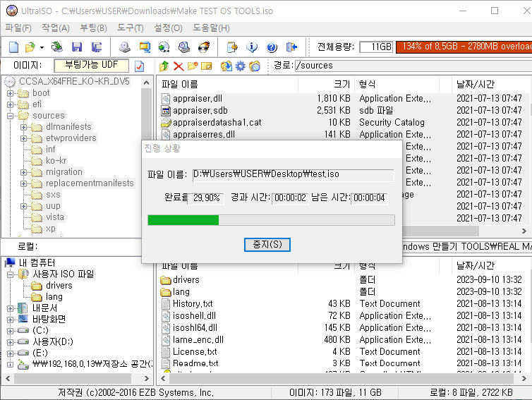
Task: Click the local tree horizontal scroll right arrow
Action: coord(146,378)
